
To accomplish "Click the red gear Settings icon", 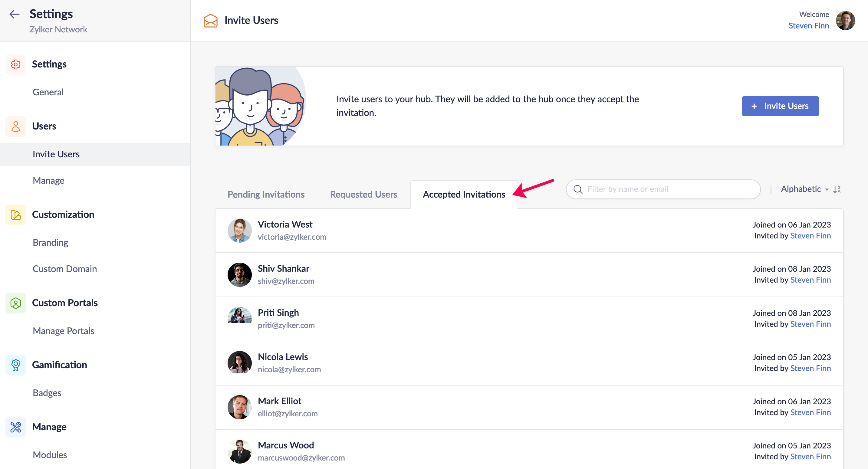I will [15, 64].
